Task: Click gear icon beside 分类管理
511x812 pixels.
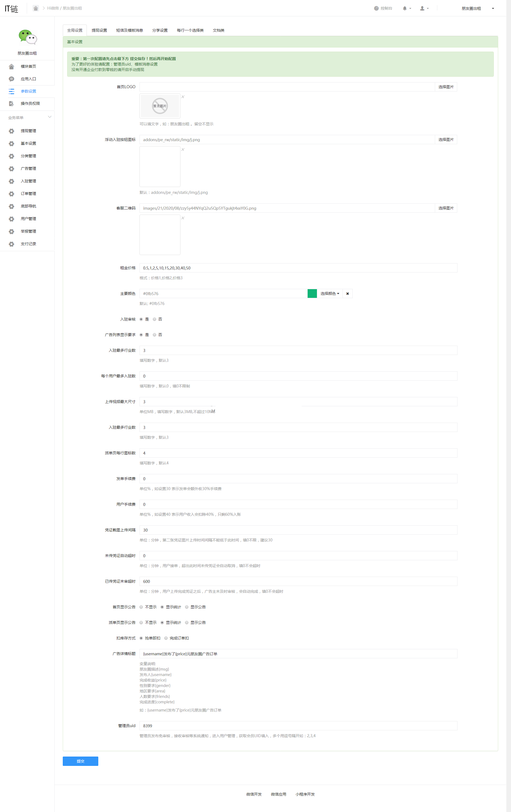Action: (x=11, y=156)
